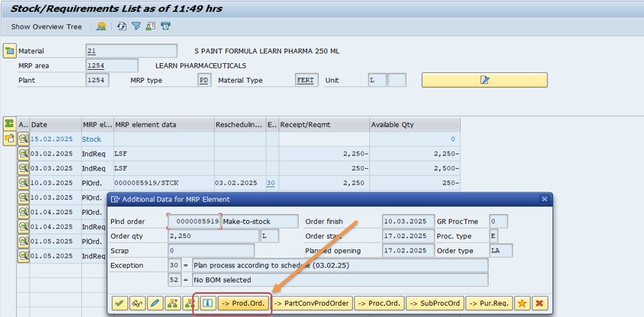Click Planned opening date field
Image resolution: width=644 pixels, height=317 pixels.
408,250
